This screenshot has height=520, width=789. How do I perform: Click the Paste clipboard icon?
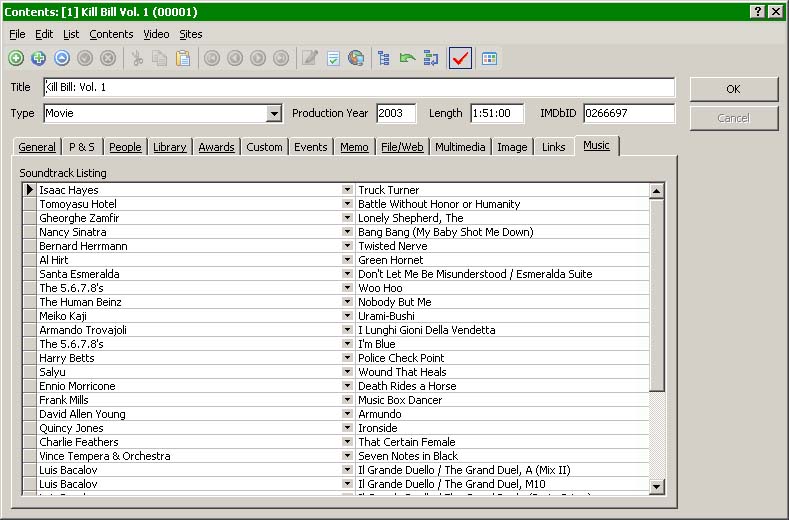183,58
